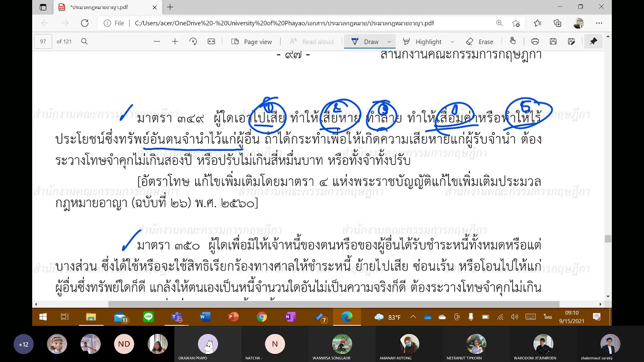
Task: Select the Draw tool
Action: [x=365, y=42]
